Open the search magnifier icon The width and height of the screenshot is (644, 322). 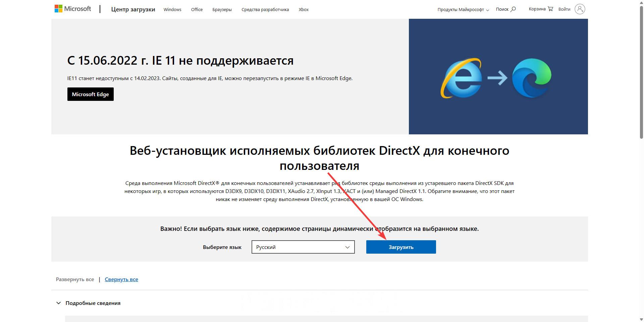pyautogui.click(x=513, y=9)
